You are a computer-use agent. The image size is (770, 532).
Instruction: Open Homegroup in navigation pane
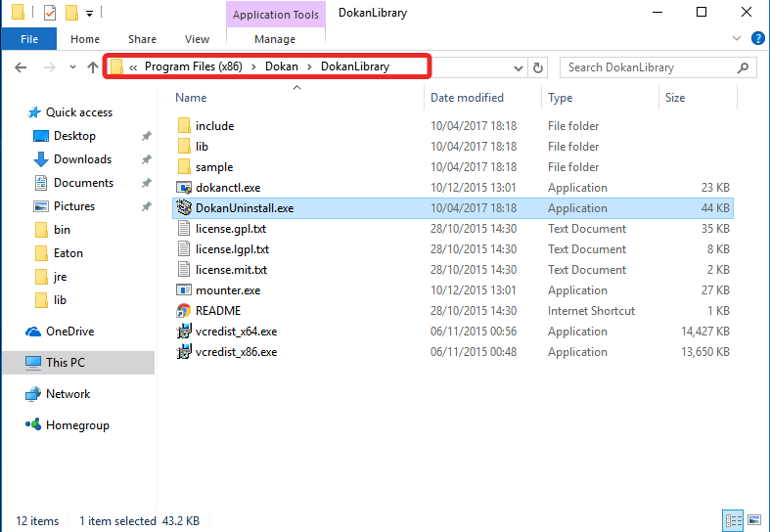pos(77,425)
